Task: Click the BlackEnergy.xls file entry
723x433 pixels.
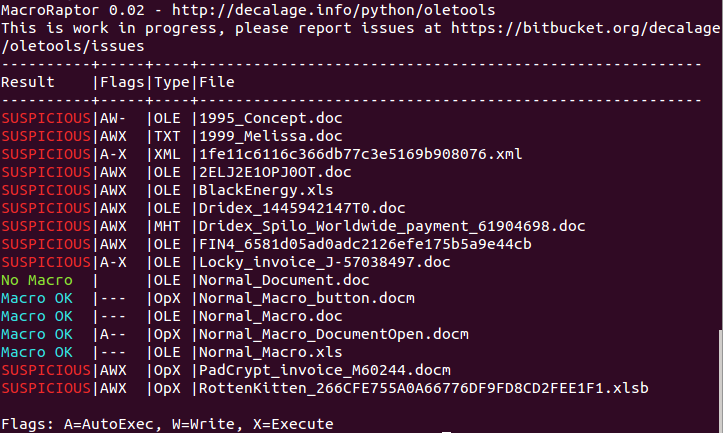Action: click(x=266, y=190)
